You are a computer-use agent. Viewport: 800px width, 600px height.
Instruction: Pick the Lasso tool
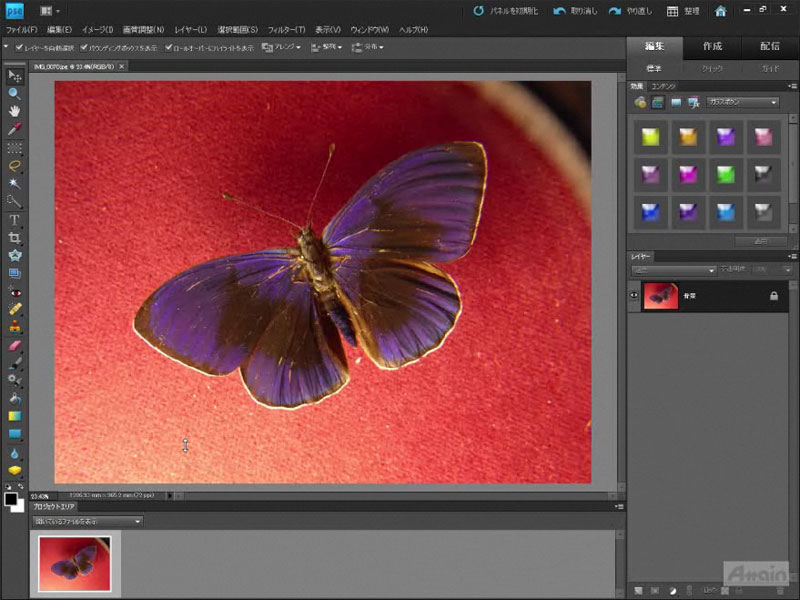[x=14, y=165]
